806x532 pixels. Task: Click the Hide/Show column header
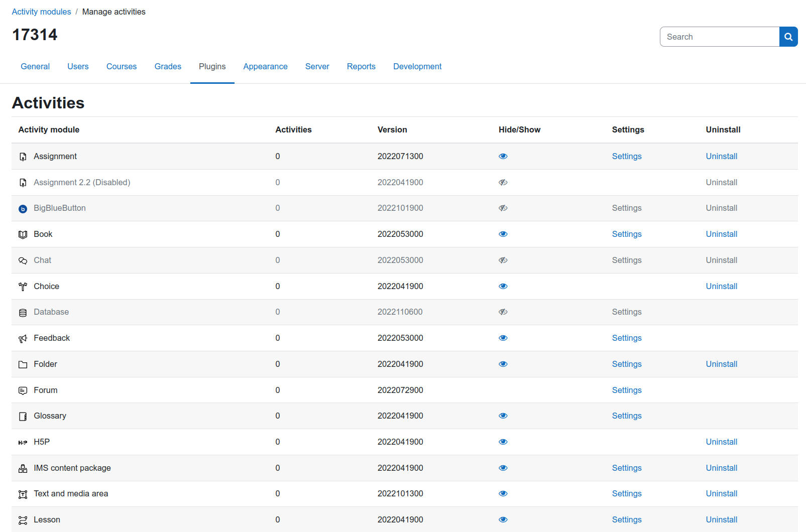tap(519, 129)
